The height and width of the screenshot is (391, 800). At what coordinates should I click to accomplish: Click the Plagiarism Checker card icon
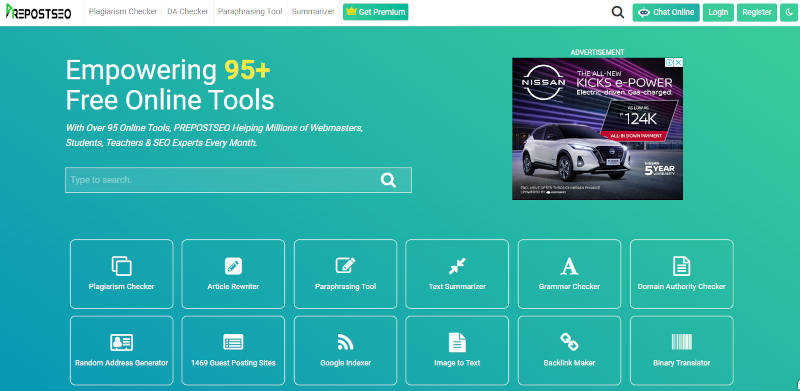click(121, 266)
